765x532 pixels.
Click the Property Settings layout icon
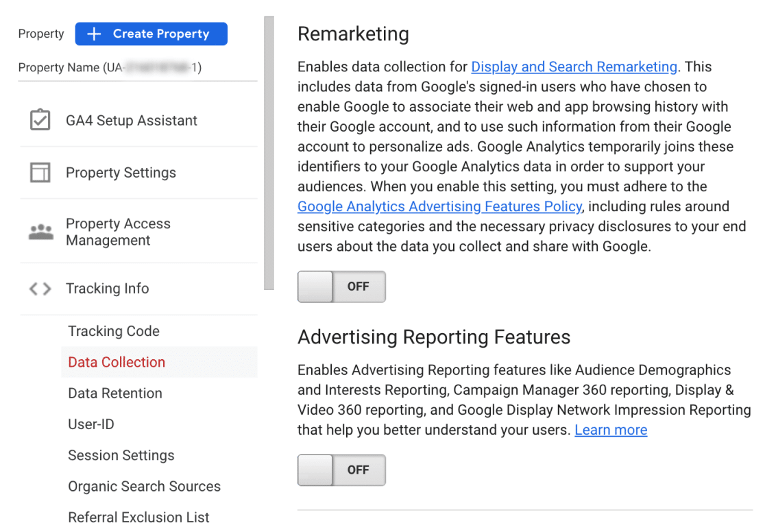click(x=40, y=172)
